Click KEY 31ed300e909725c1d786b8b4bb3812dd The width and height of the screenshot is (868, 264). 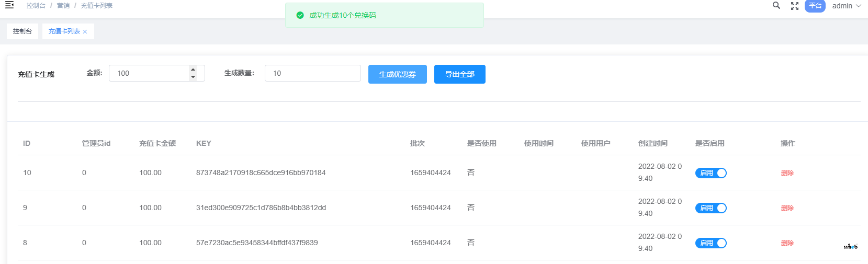(x=261, y=208)
